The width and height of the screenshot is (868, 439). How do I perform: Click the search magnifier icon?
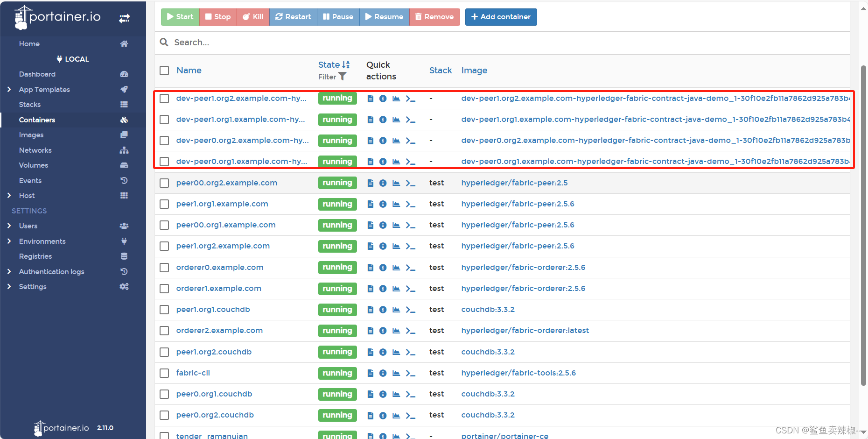click(164, 42)
